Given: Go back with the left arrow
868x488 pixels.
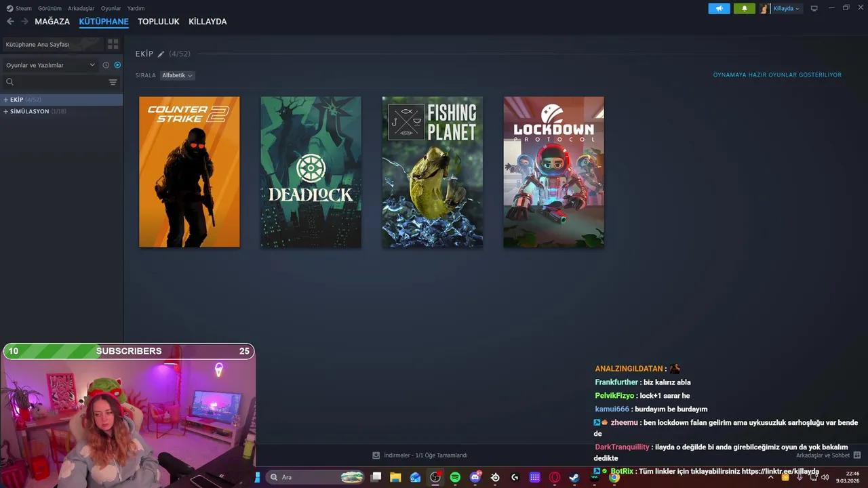Looking at the screenshot, I should 10,22.
